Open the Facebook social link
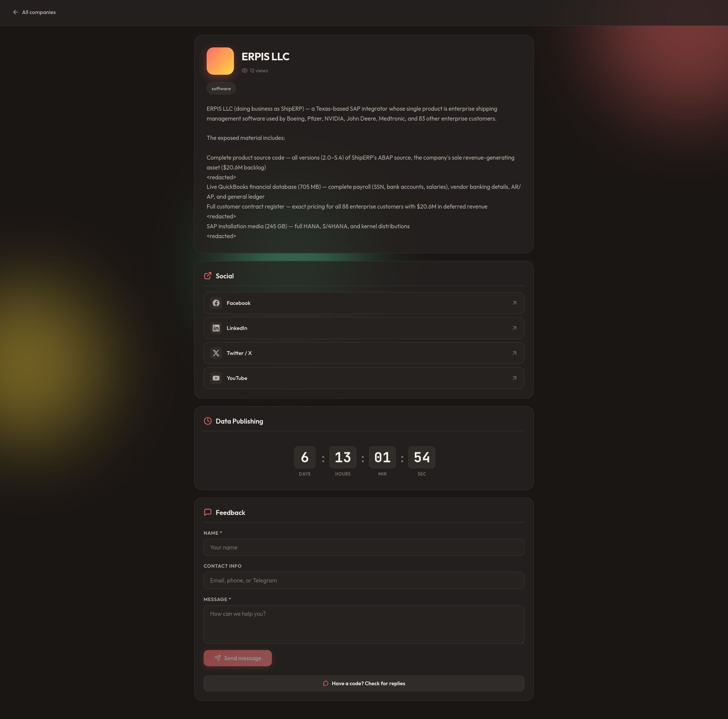Image resolution: width=728 pixels, height=719 pixels. (x=364, y=303)
